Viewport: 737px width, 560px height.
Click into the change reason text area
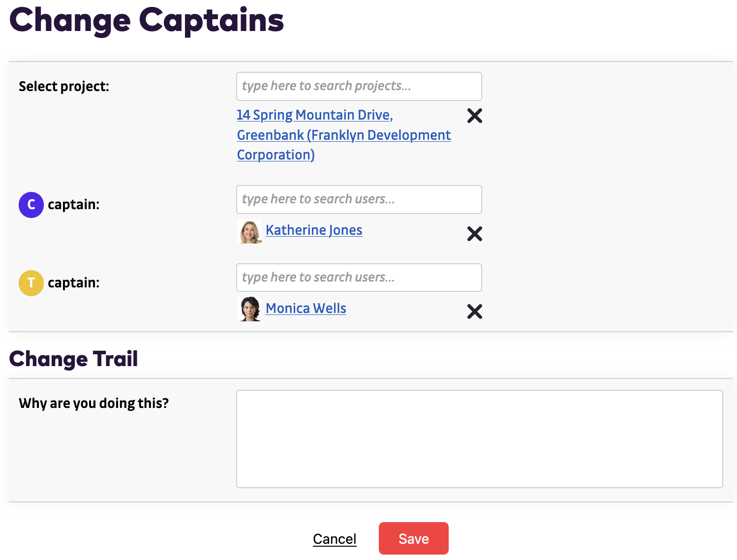[x=479, y=438]
